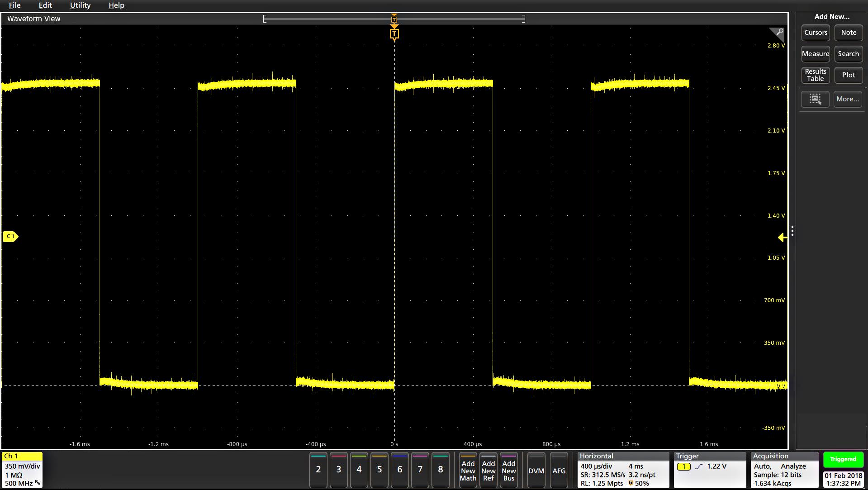
Task: Turn on channel 2
Action: pos(318,470)
